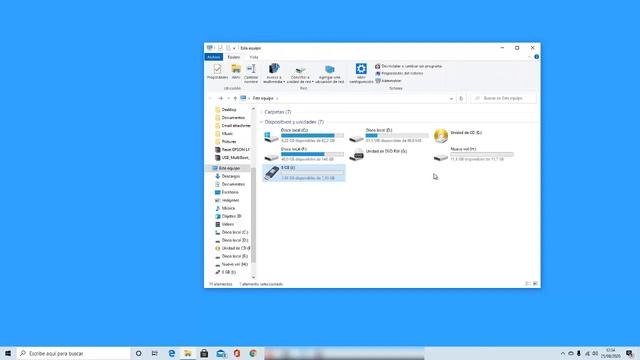Click Este equipo in the address bar

[263, 98]
